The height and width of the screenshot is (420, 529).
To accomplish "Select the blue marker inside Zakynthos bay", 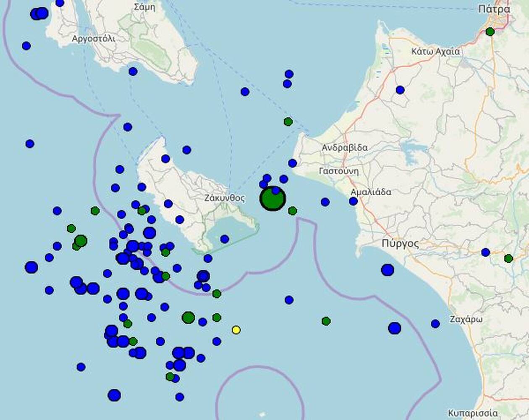I will (x=225, y=239).
